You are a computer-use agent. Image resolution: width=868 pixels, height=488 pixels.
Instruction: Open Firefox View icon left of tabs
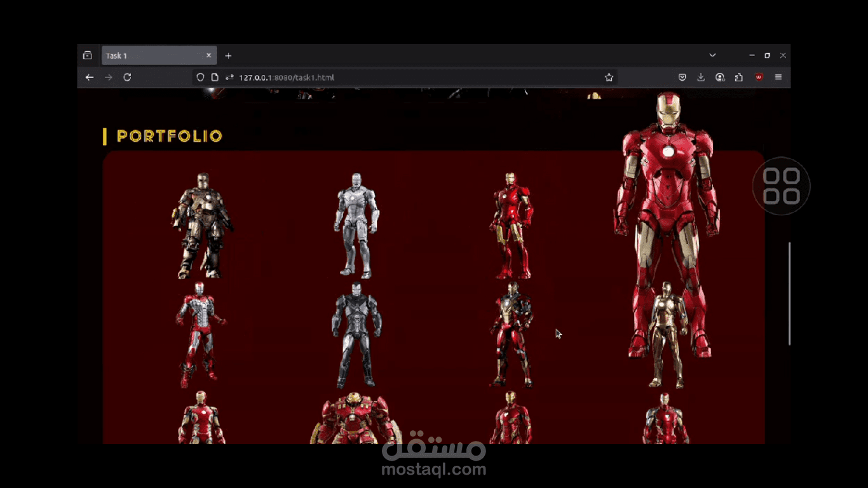[88, 55]
